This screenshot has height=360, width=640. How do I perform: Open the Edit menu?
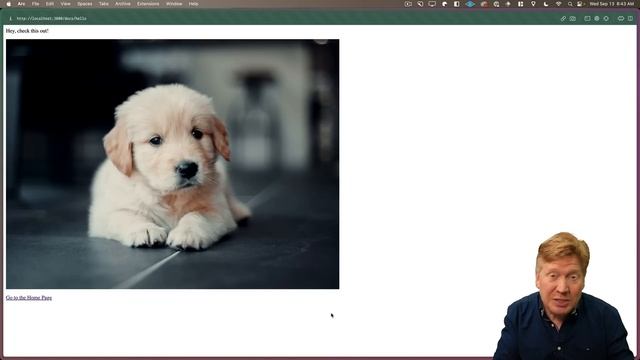coord(50,4)
